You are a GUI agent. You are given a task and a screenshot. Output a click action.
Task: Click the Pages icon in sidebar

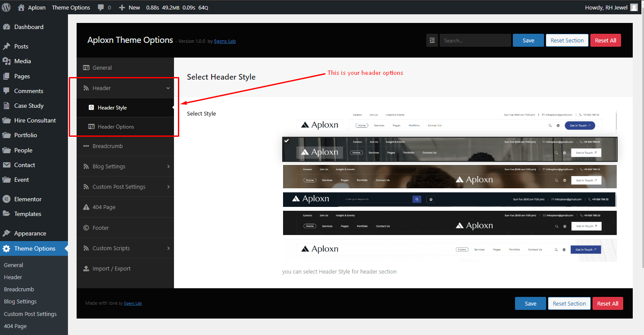[x=6, y=76]
